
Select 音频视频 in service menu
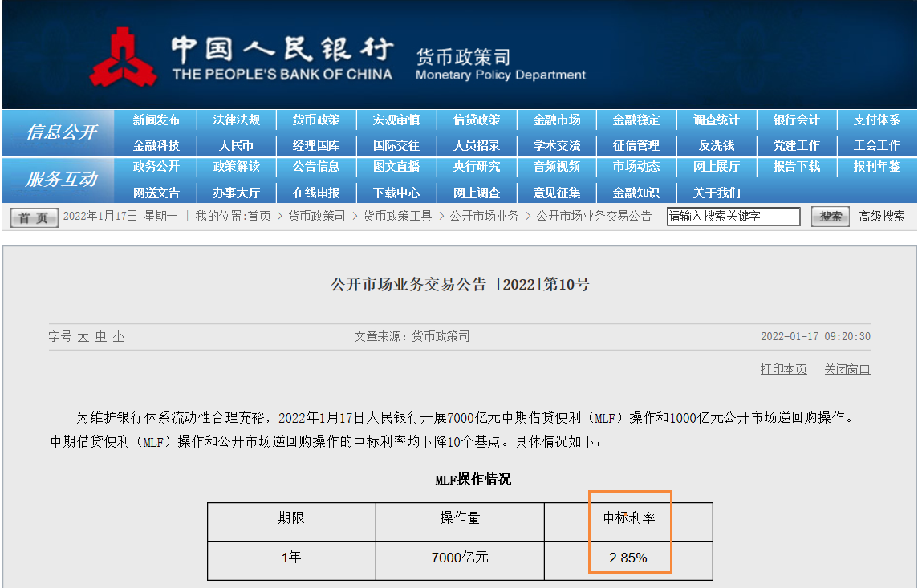coord(557,166)
